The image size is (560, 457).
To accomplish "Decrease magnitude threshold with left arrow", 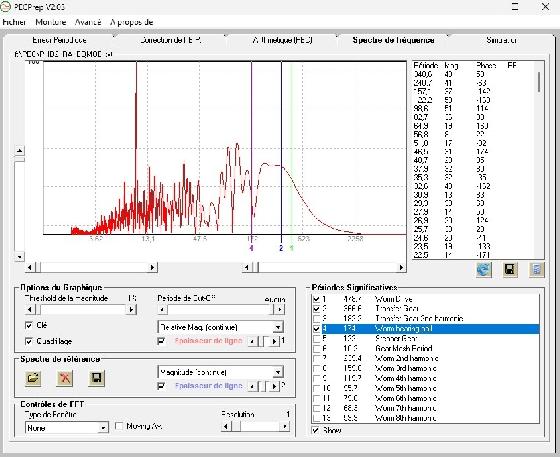I will [30, 309].
